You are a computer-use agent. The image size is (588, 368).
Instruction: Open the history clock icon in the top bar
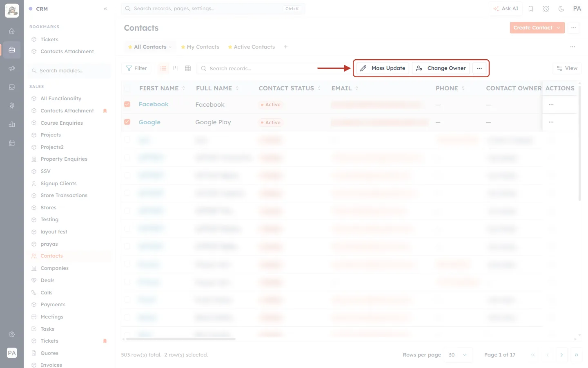(x=546, y=9)
